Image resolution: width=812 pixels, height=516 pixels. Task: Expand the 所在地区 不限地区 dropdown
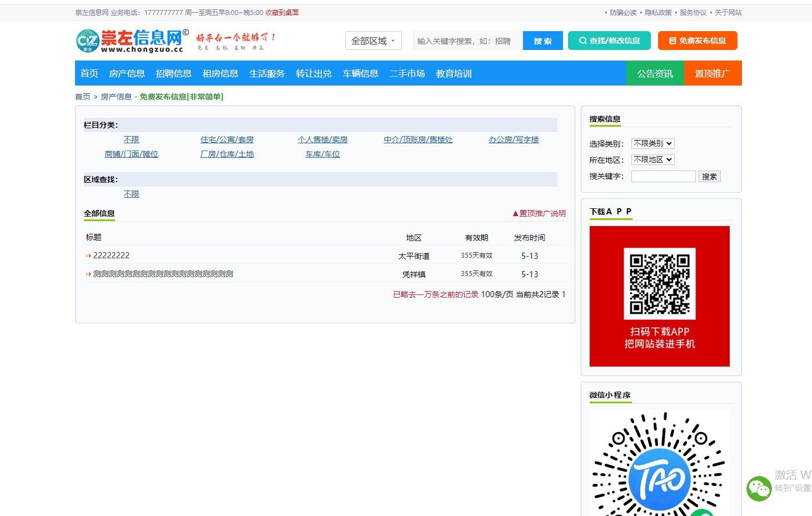pos(653,159)
